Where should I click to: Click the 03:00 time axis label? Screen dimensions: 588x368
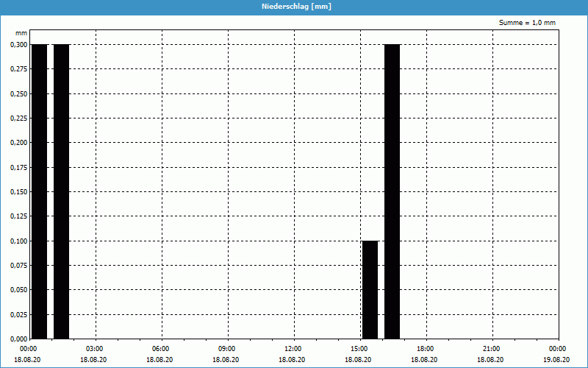tap(94, 349)
